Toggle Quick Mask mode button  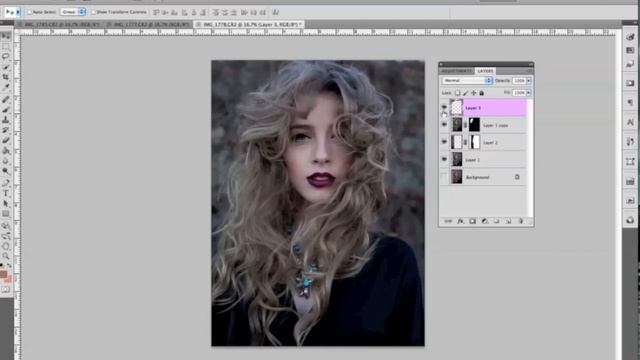coord(6,290)
